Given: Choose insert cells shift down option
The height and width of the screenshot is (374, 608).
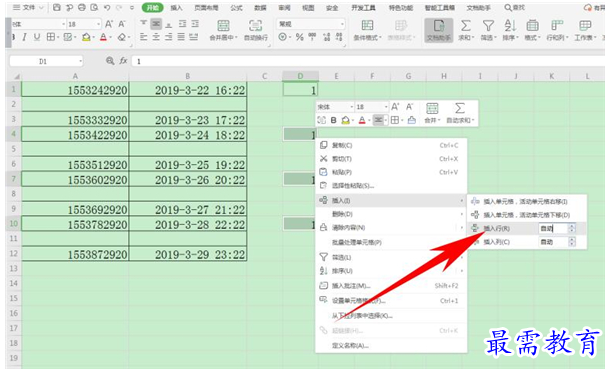Looking at the screenshot, I should (x=527, y=215).
